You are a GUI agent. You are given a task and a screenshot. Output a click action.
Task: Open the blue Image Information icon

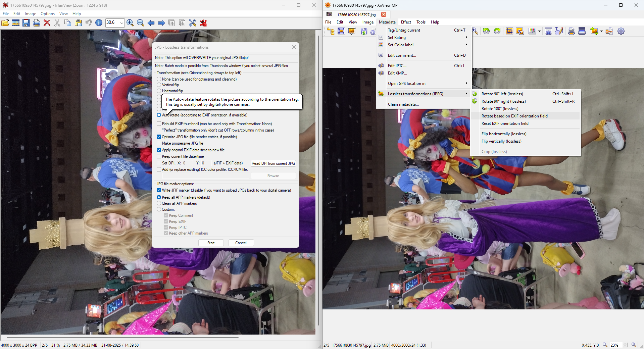coord(99,23)
